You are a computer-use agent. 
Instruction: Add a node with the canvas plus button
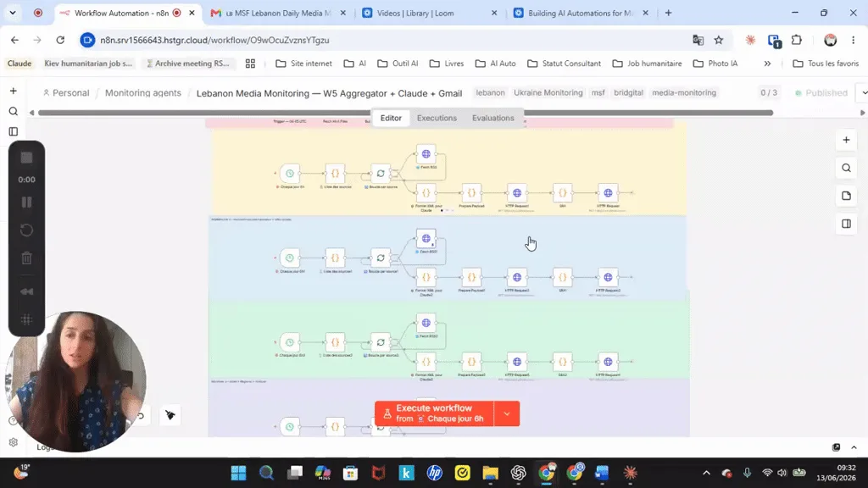coord(846,140)
